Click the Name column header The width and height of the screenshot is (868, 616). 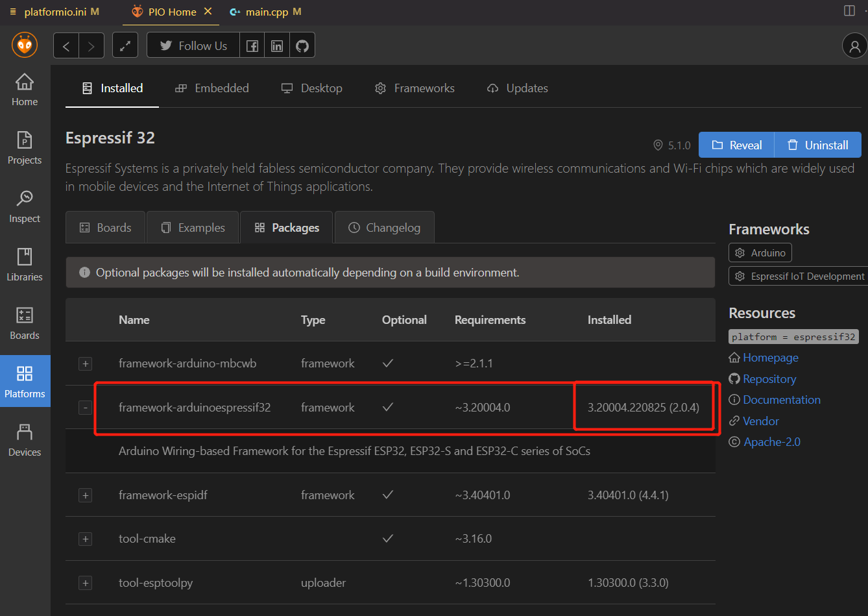click(134, 320)
